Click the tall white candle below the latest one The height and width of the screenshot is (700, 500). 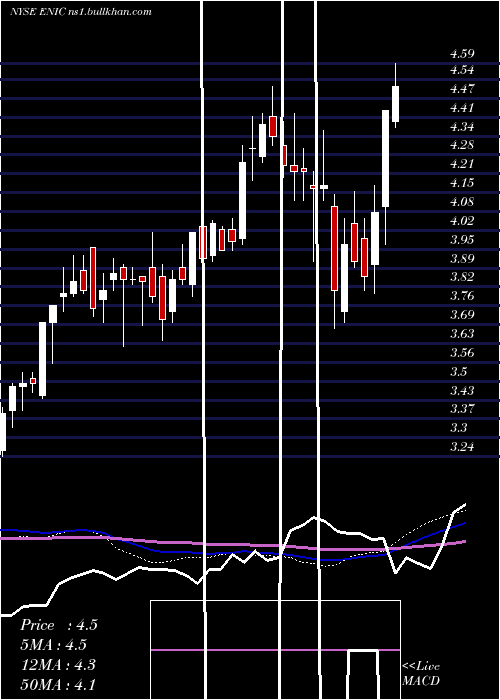385,158
